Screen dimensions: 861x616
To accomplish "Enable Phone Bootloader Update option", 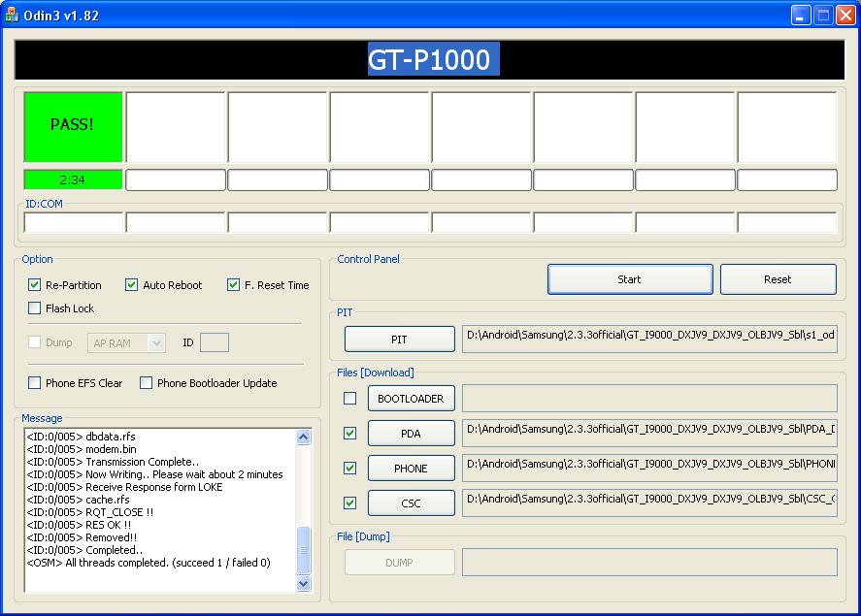I will (146, 383).
